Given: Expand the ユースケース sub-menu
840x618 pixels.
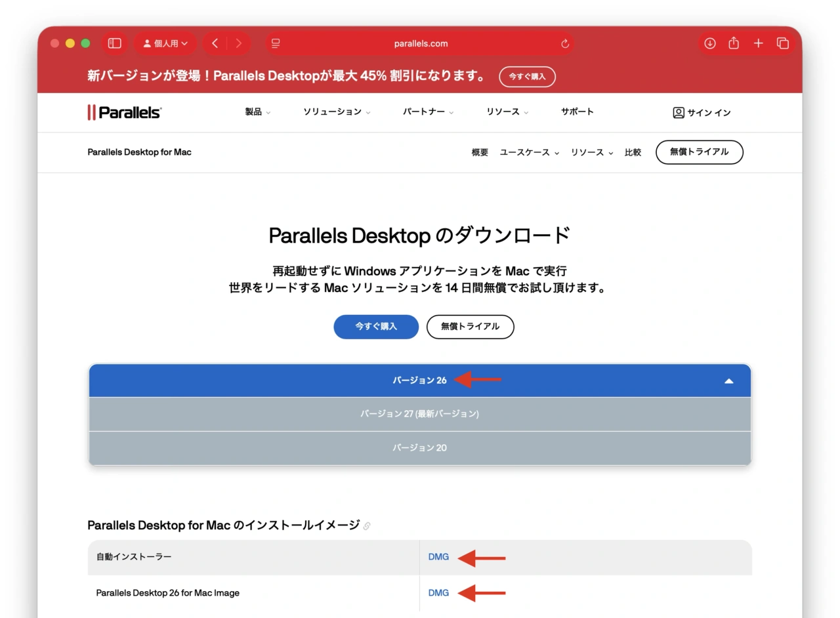Looking at the screenshot, I should [x=529, y=152].
